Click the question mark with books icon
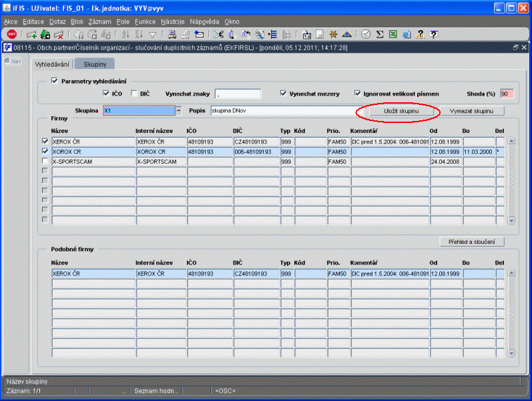532x401 pixels. click(x=421, y=34)
